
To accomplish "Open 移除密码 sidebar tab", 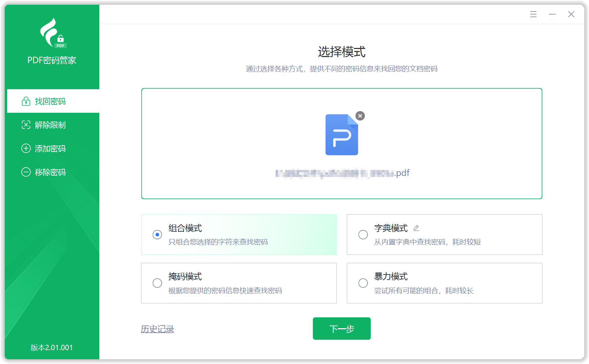I will 53,172.
